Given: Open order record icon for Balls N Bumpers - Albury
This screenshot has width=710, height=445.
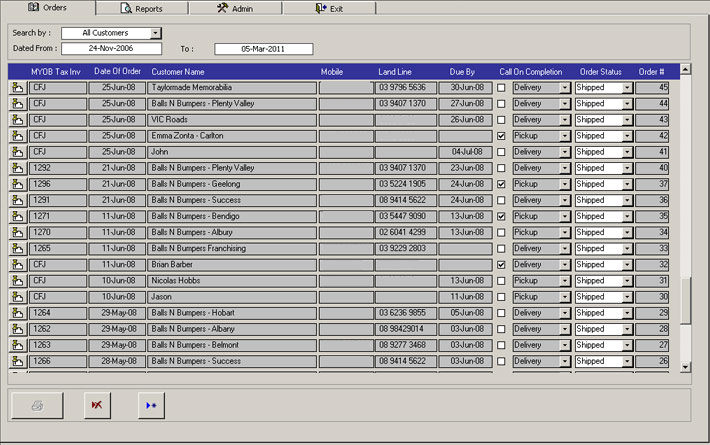Looking at the screenshot, I should (18, 233).
